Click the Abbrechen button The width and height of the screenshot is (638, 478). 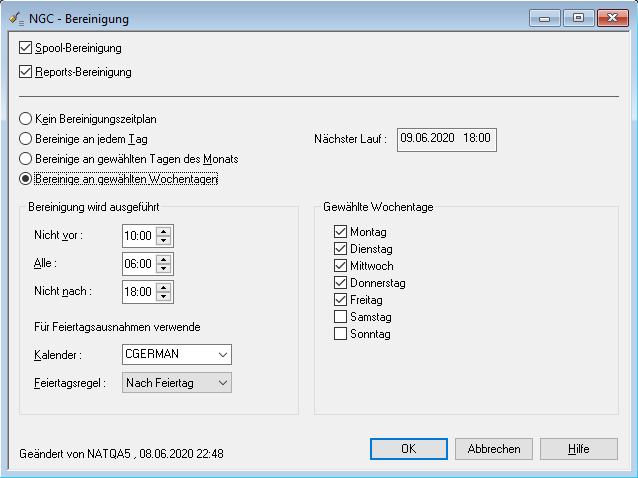coord(494,449)
